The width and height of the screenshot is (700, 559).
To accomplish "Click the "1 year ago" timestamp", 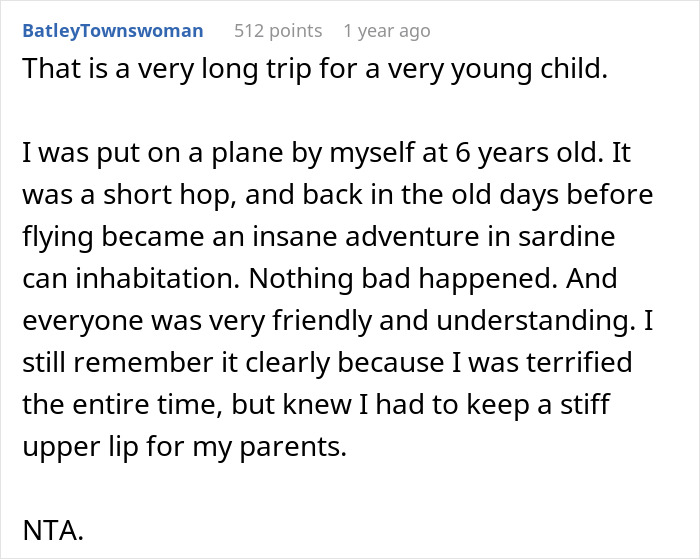I will click(387, 31).
